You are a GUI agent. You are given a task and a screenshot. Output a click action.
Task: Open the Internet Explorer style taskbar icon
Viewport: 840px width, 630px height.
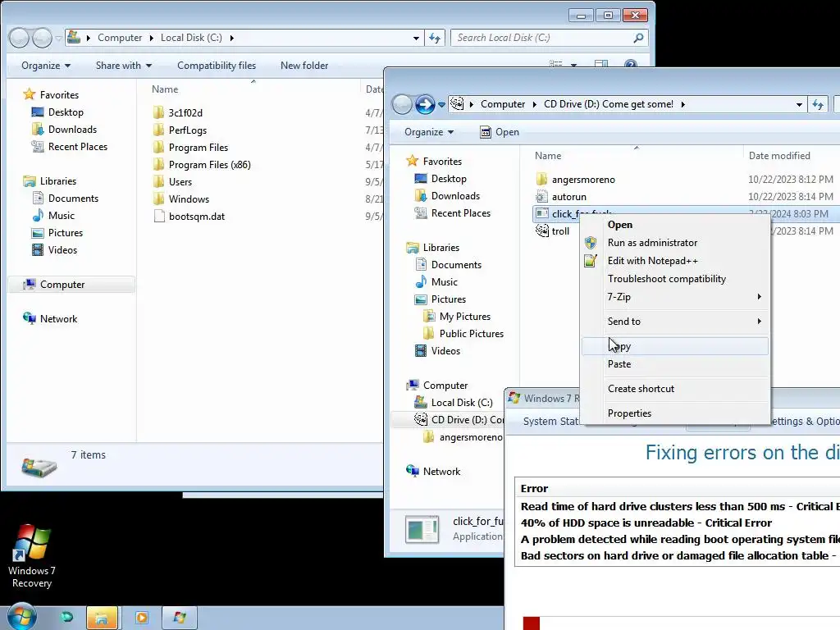pyautogui.click(x=66, y=617)
